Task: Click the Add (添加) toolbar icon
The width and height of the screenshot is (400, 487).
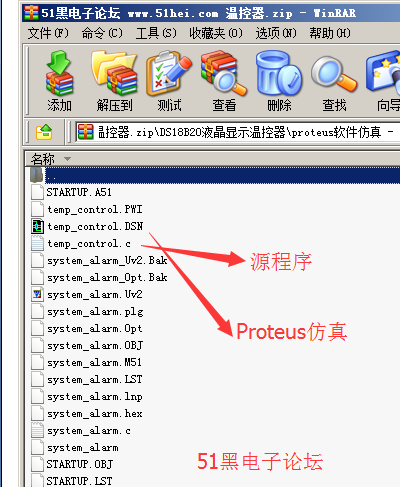Action: [59, 81]
